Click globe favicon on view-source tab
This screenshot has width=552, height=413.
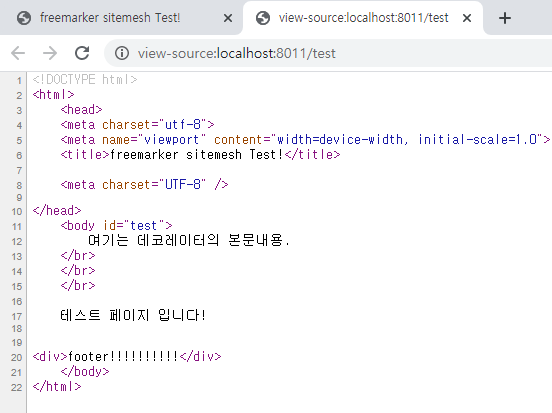pos(263,18)
